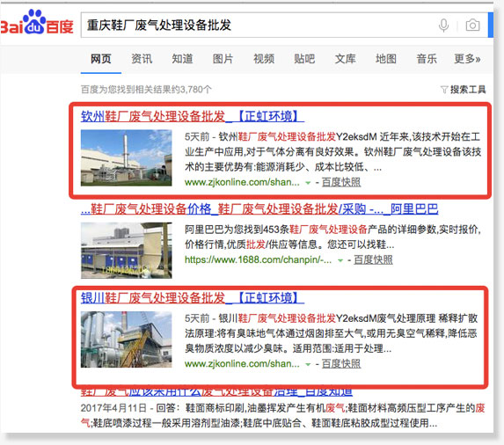Image resolution: width=504 pixels, height=445 pixels.
Task: Click the Baidu paw logo
Action: (x=34, y=22)
